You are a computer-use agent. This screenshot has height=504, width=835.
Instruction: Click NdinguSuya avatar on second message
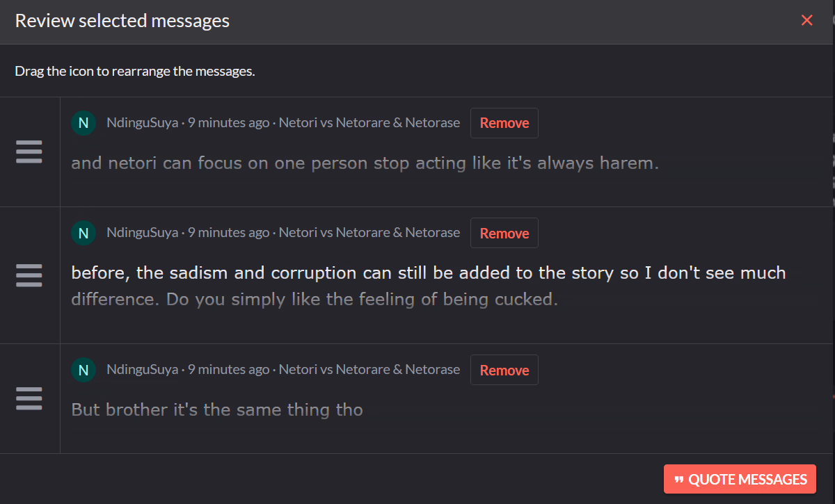[x=83, y=234]
